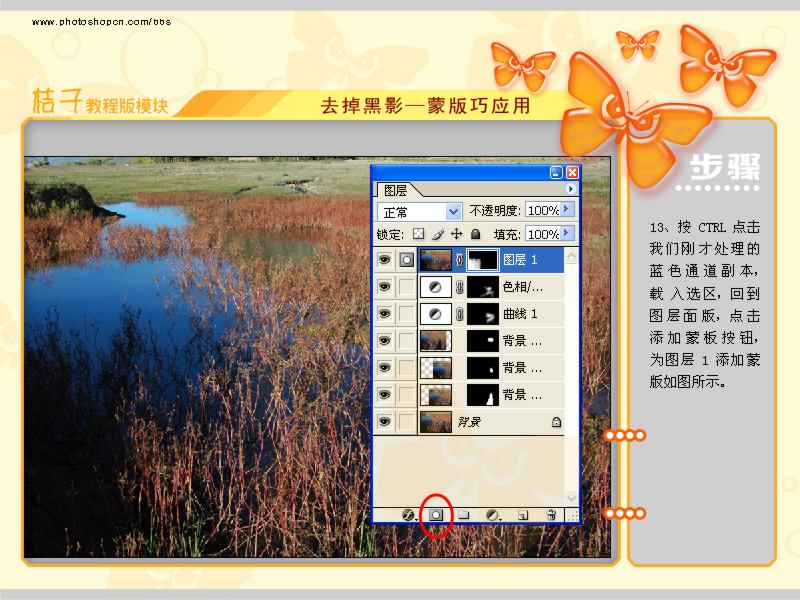The width and height of the screenshot is (800, 600).
Task: Click the 色相 adjustment layer thumbnail
Action: click(x=436, y=287)
